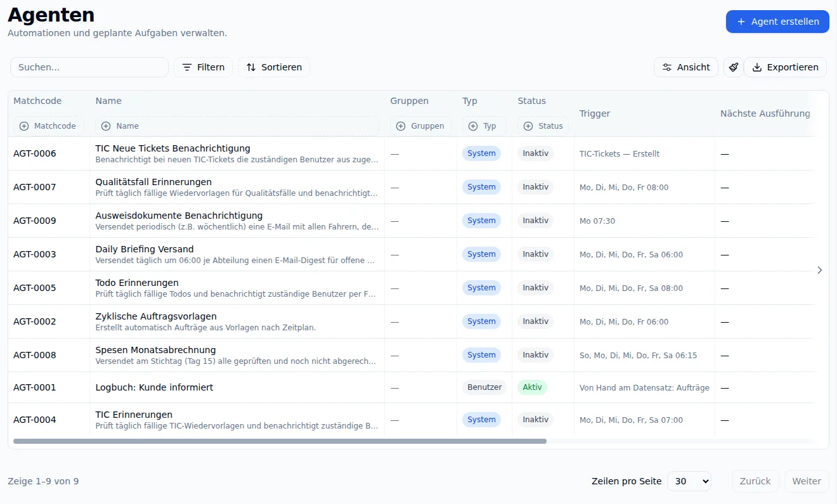
Task: Click the Agent erstellen button
Action: (777, 22)
